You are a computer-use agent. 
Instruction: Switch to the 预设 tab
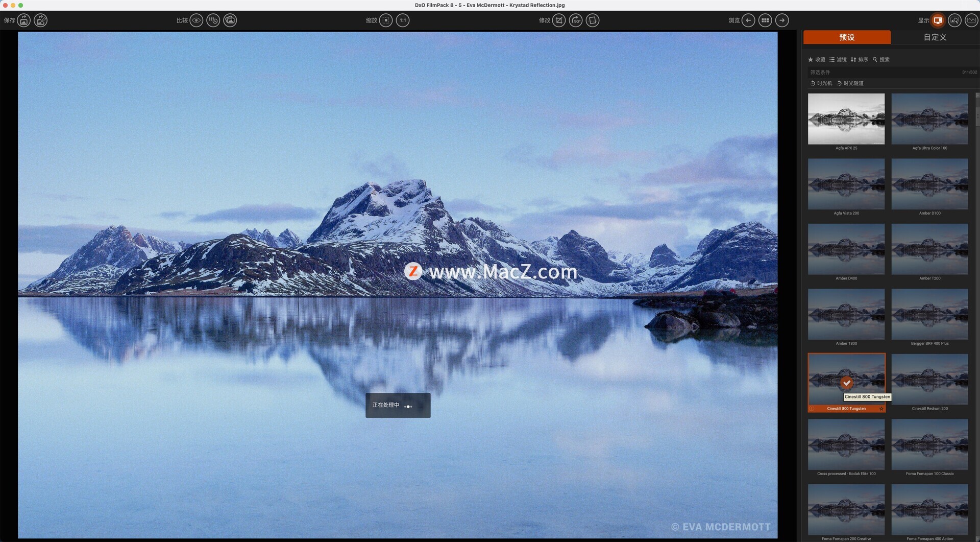pos(847,37)
